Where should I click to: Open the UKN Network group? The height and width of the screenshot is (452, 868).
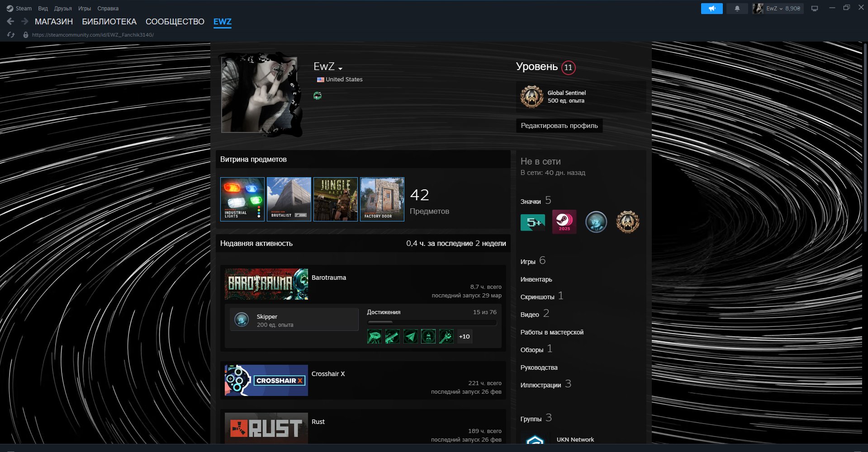[575, 439]
